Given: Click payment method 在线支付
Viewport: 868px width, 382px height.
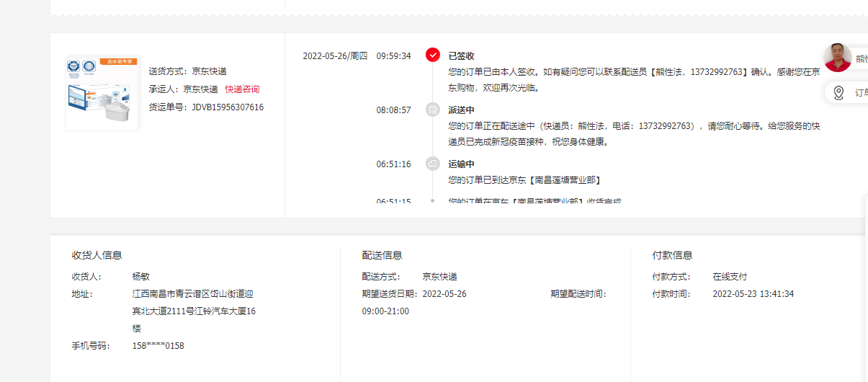Looking at the screenshot, I should pyautogui.click(x=730, y=277).
